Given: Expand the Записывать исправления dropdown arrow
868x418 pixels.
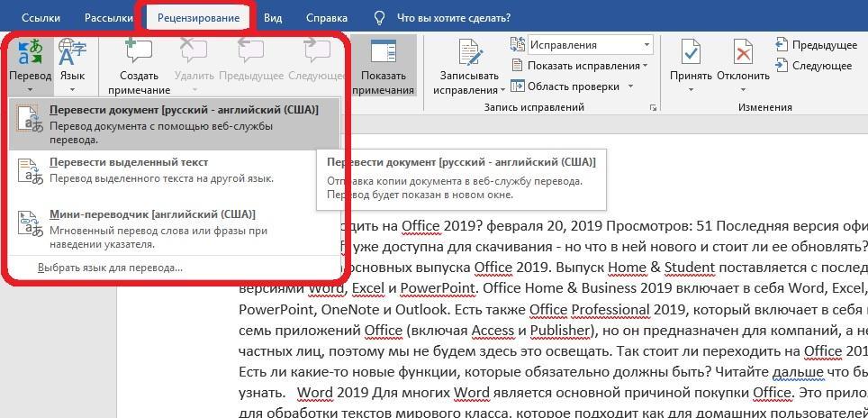Looking at the screenshot, I should 502,90.
